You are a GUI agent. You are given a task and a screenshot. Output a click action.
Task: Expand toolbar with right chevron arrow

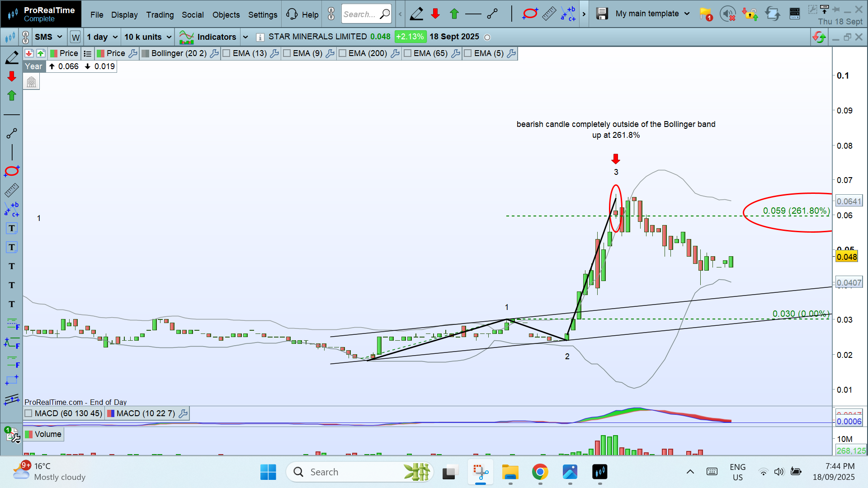click(x=584, y=14)
